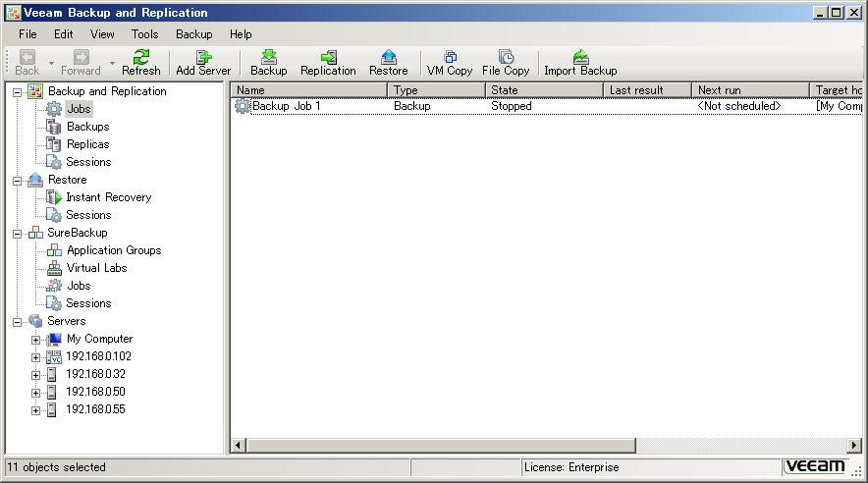Collapse the SureBackup tree node

(18, 234)
